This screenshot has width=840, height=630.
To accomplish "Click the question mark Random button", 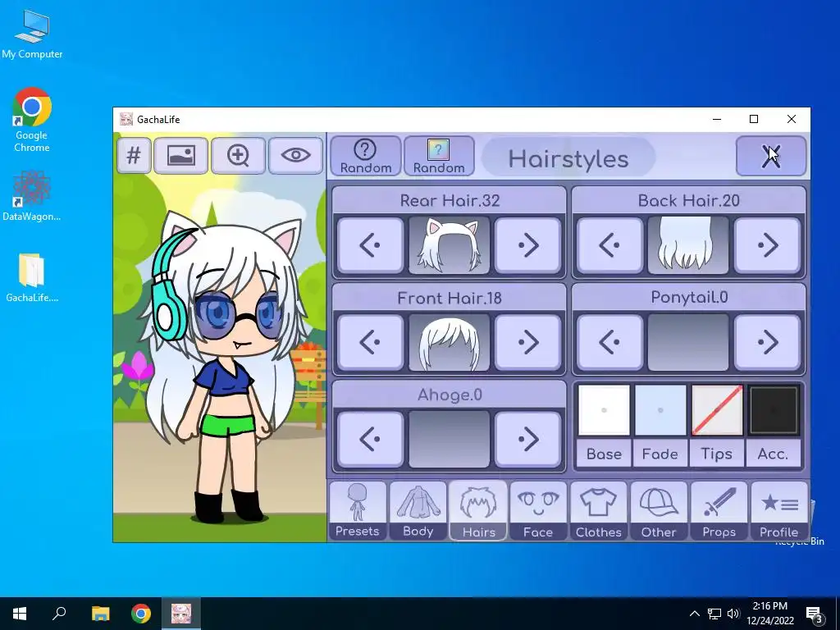I will pyautogui.click(x=365, y=156).
